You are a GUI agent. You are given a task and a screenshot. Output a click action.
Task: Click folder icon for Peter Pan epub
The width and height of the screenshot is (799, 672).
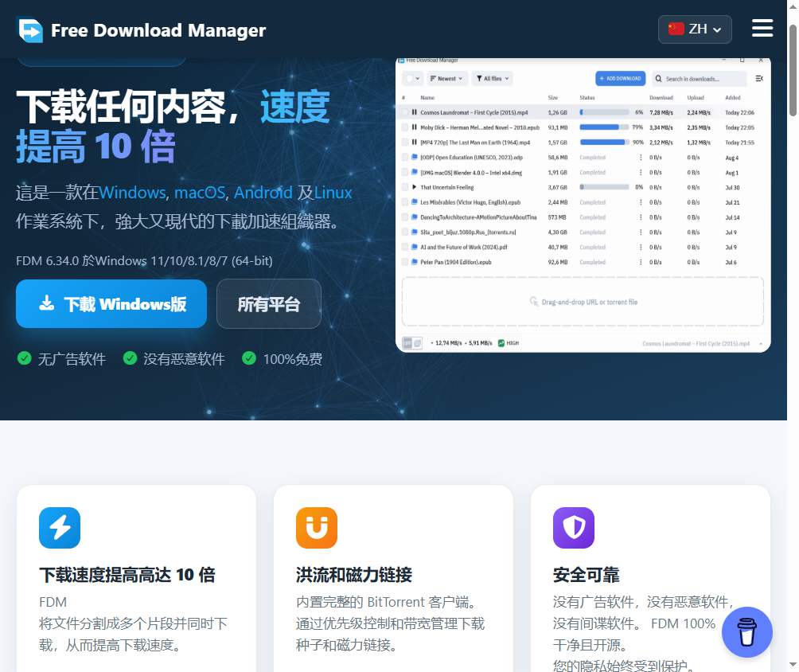(x=415, y=262)
